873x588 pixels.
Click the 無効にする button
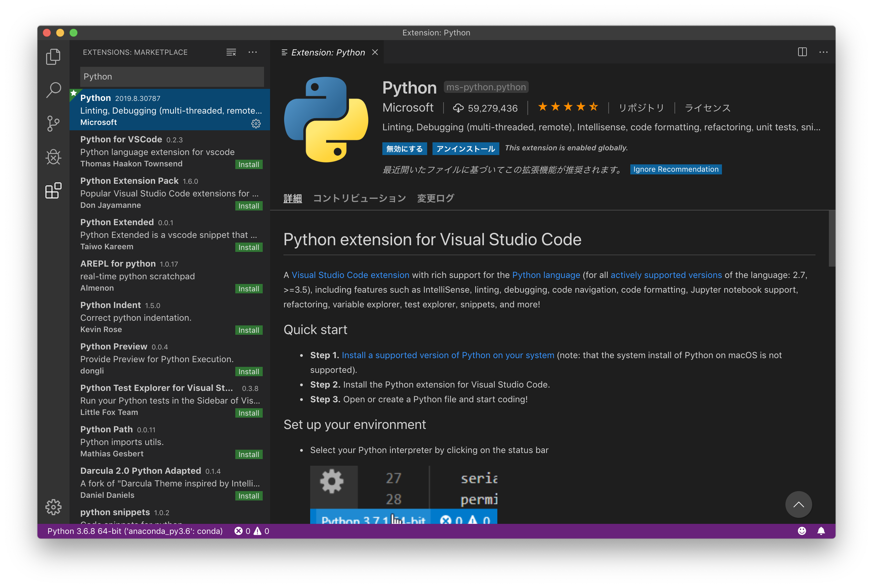404,148
